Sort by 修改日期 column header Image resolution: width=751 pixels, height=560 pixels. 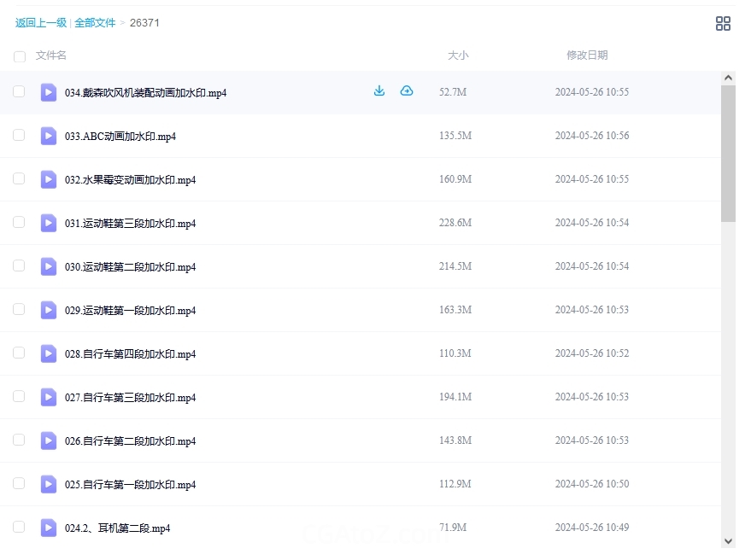pyautogui.click(x=587, y=55)
